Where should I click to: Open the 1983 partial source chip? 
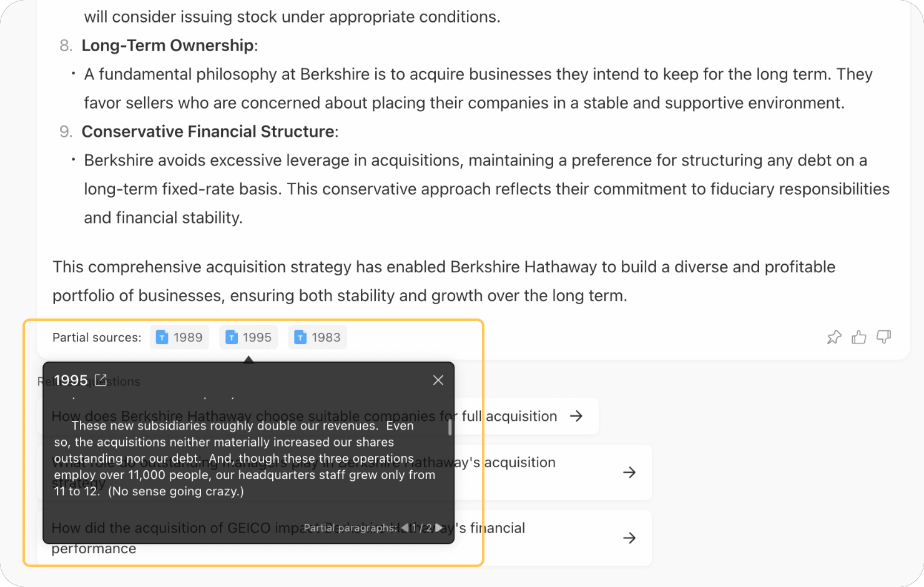pos(317,337)
